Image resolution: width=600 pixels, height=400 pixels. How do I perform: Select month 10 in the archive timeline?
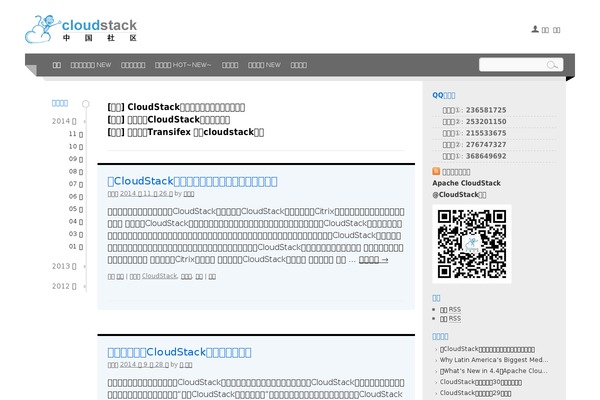[x=76, y=147]
